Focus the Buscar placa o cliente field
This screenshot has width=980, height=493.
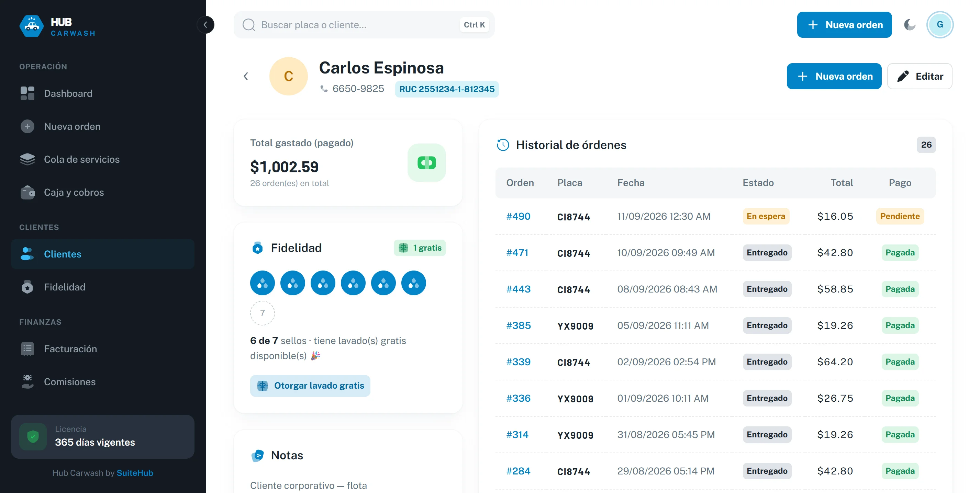364,25
